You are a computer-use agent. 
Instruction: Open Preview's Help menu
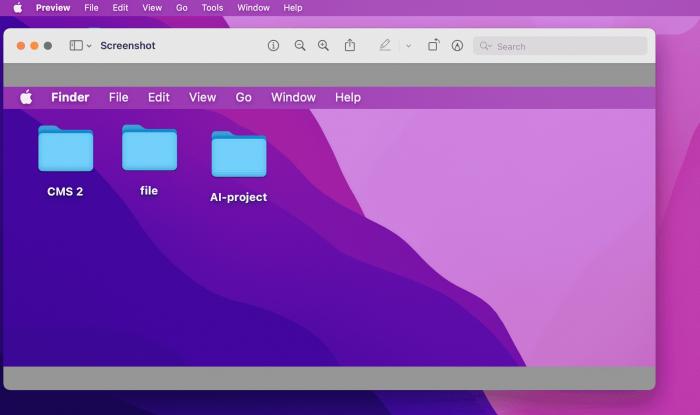[292, 8]
